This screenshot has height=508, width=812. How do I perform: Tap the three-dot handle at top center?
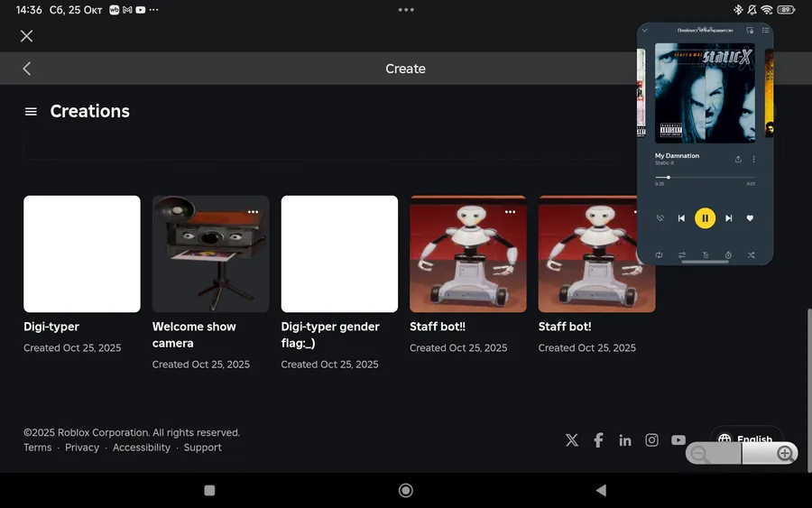pyautogui.click(x=406, y=9)
